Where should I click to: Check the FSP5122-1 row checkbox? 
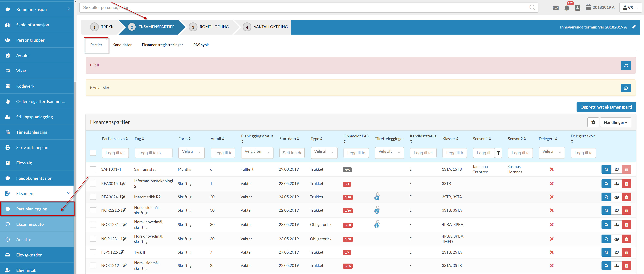93,252
